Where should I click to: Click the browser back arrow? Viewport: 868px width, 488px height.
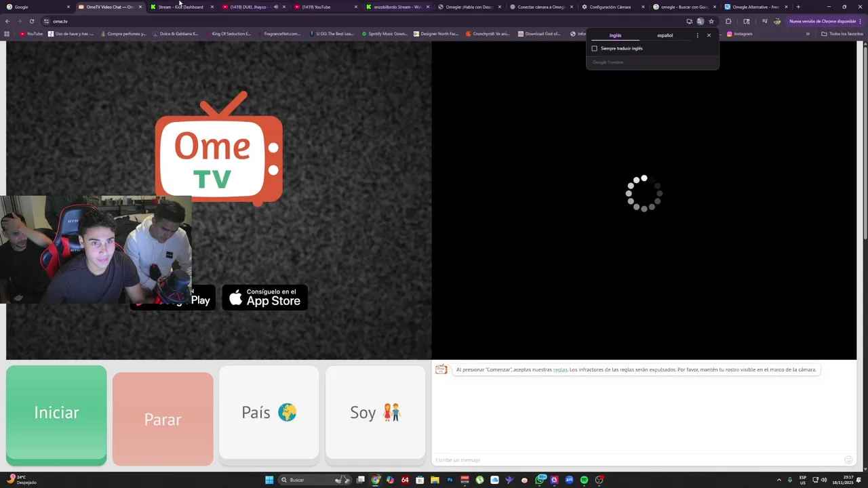pyautogui.click(x=7, y=21)
